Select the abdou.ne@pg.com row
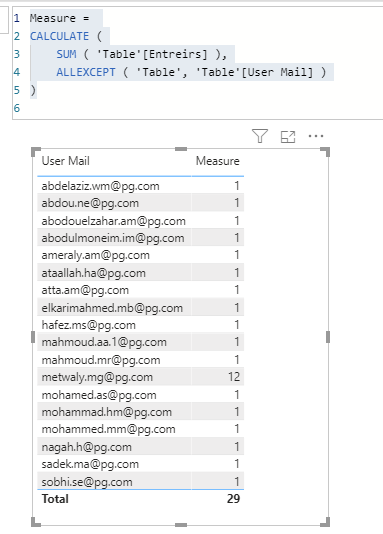Image resolution: width=383 pixels, height=534 pixels. point(141,203)
